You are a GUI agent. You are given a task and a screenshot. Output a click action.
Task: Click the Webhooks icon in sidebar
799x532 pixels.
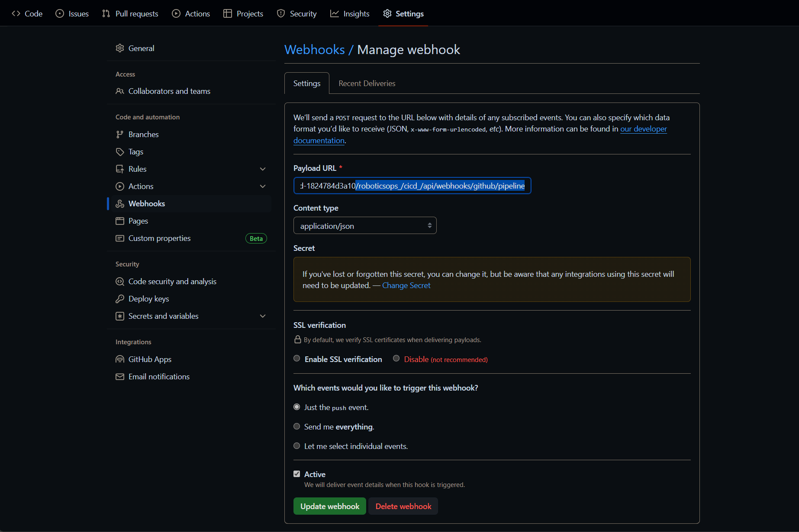coord(120,204)
